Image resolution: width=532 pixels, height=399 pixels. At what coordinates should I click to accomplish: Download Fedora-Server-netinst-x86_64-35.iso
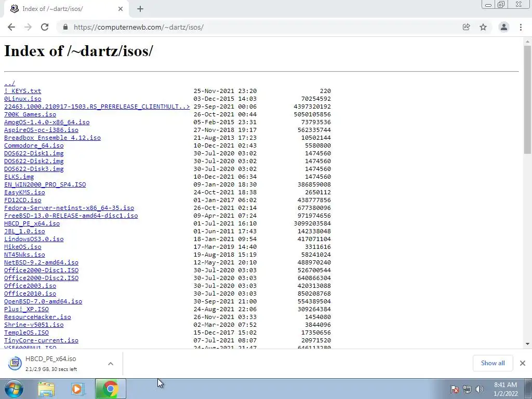(x=69, y=208)
